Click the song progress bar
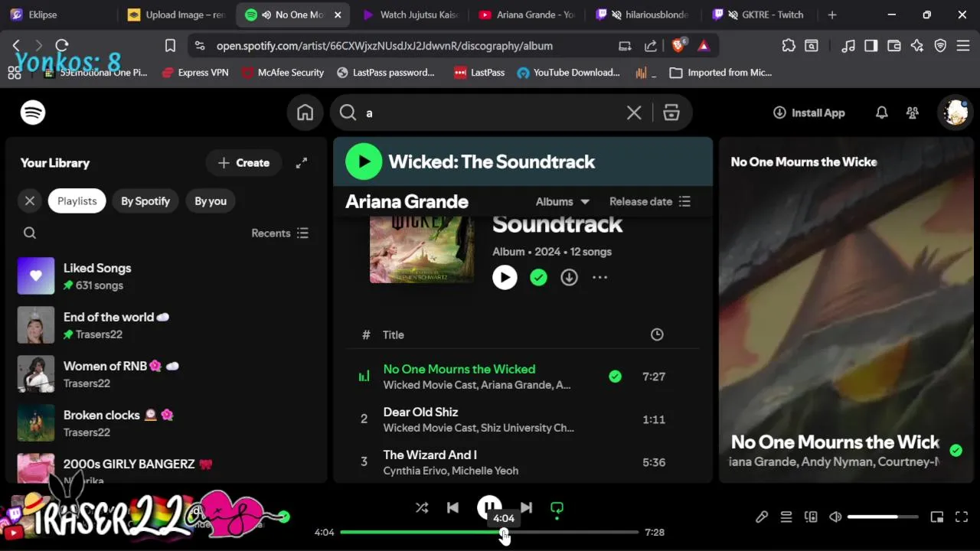 pyautogui.click(x=489, y=532)
